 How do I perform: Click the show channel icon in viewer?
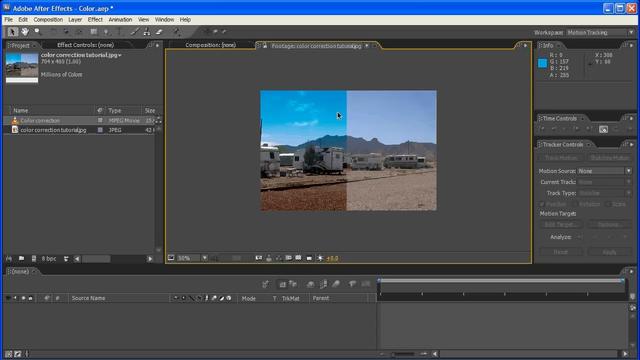pyautogui.click(x=278, y=258)
